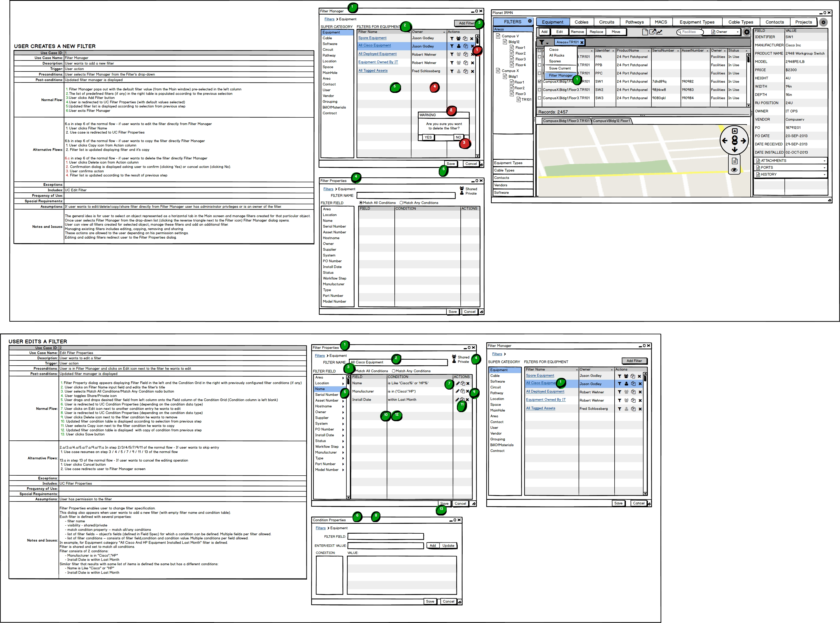Pan the map down with the arrow

[x=734, y=150]
